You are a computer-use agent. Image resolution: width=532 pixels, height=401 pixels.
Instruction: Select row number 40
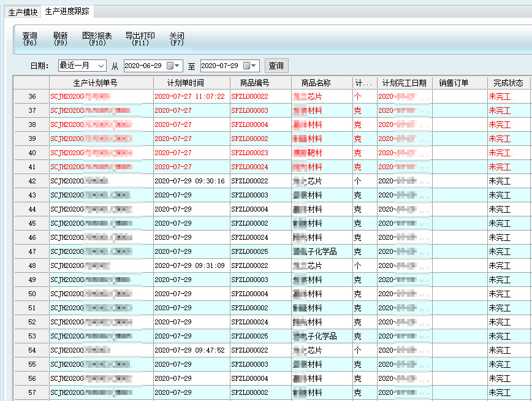tap(32, 153)
